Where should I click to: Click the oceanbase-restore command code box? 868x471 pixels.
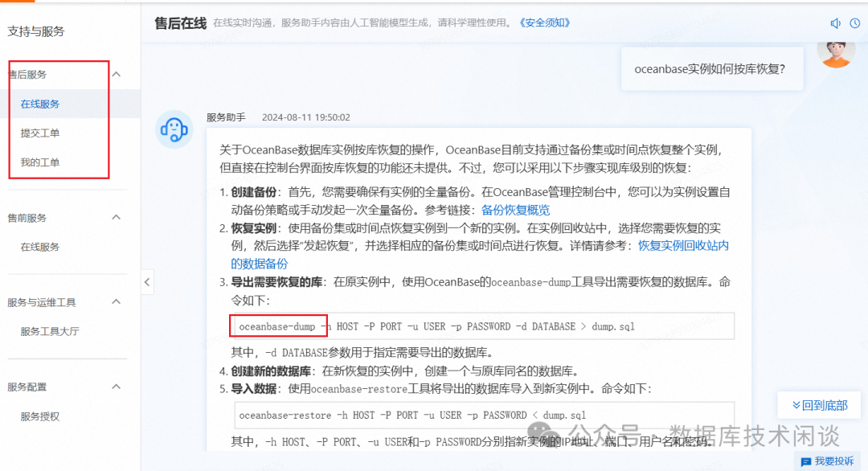485,415
